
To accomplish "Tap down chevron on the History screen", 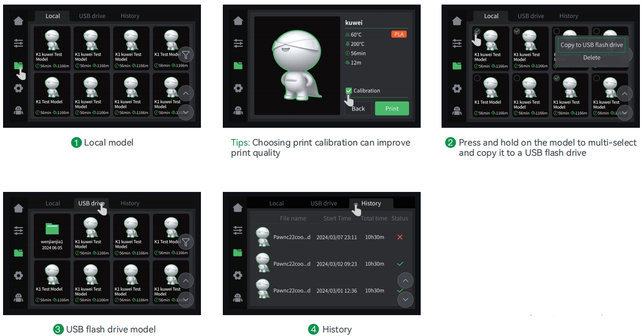I will (x=405, y=299).
